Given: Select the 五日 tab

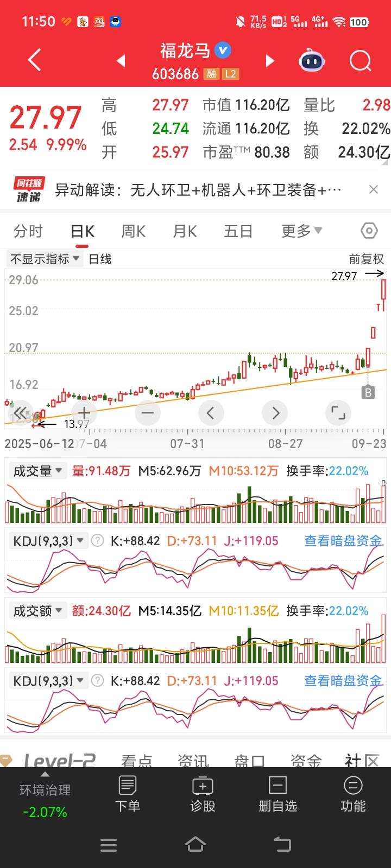Looking at the screenshot, I should coord(238,231).
